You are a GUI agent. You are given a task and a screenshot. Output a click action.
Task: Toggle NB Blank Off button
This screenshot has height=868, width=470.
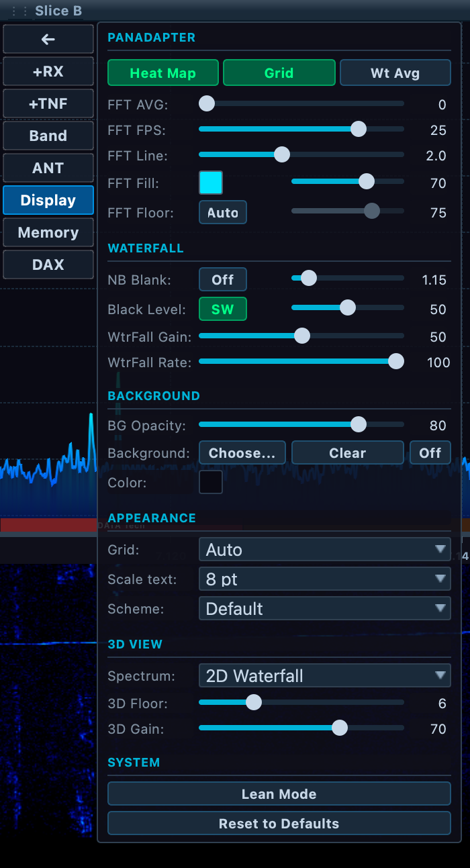223,279
